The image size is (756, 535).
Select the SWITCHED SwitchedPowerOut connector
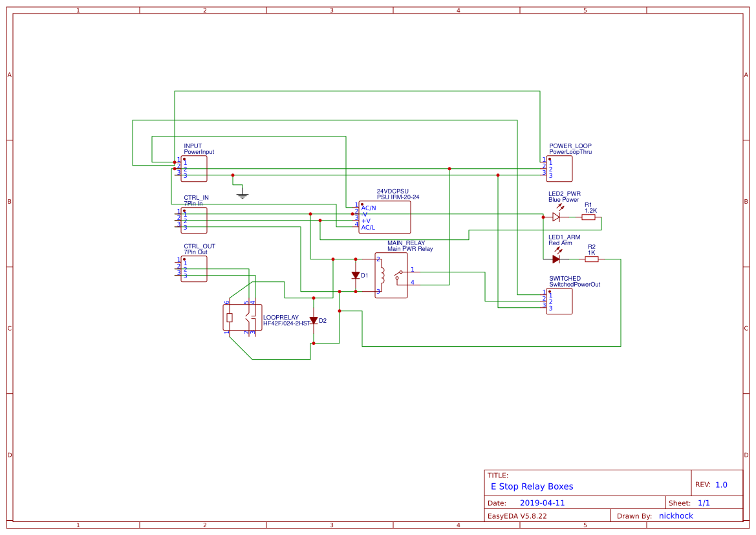click(560, 300)
